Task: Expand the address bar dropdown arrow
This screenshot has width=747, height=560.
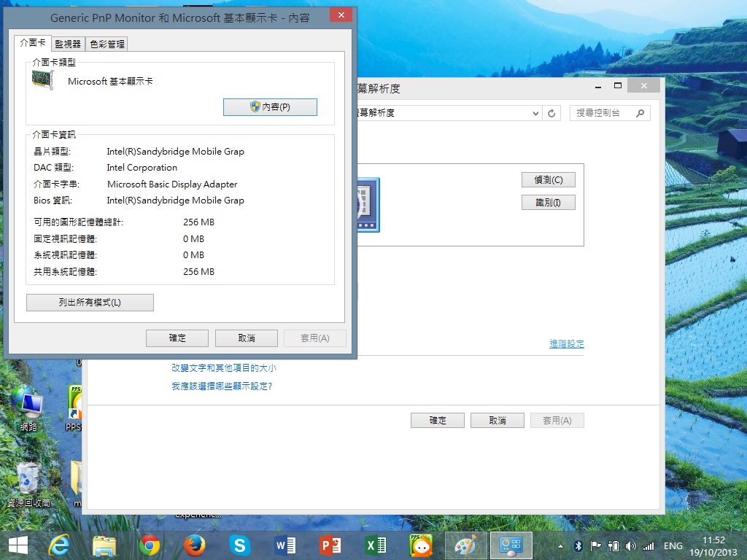Action: click(535, 113)
